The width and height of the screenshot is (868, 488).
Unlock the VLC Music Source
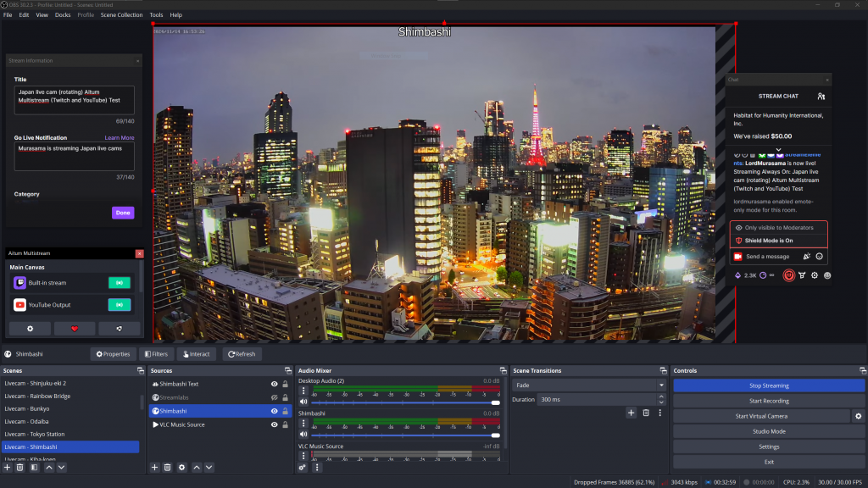[x=286, y=424]
